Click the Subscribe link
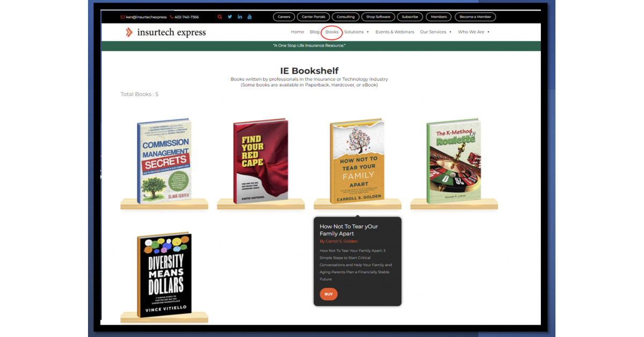 pos(410,17)
